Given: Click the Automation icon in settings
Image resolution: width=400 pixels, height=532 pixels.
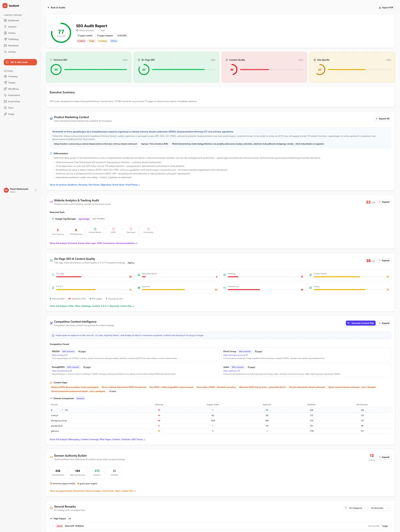Looking at the screenshot, I should [5, 95].
